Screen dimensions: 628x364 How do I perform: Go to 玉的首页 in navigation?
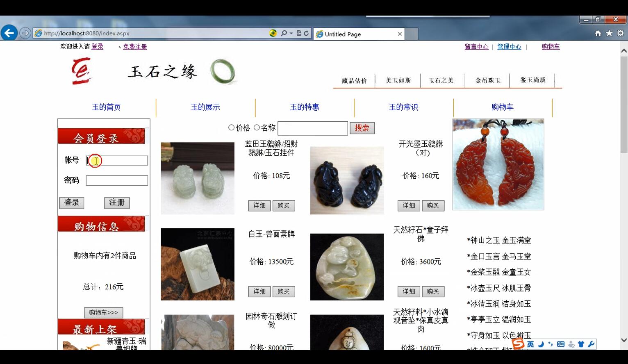pos(106,107)
